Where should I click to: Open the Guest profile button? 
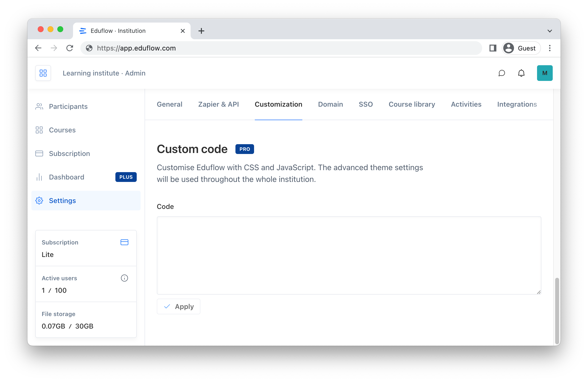click(x=521, y=48)
